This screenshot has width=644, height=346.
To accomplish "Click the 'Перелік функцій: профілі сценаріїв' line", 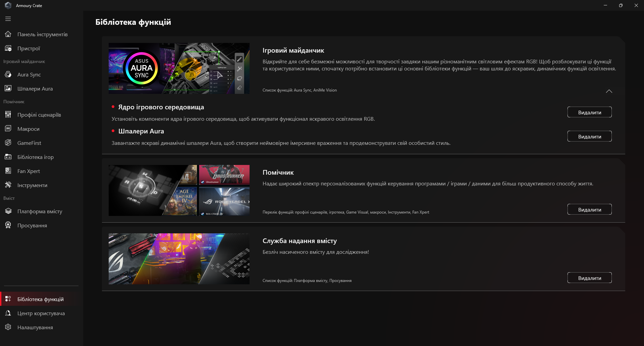I will click(x=346, y=212).
